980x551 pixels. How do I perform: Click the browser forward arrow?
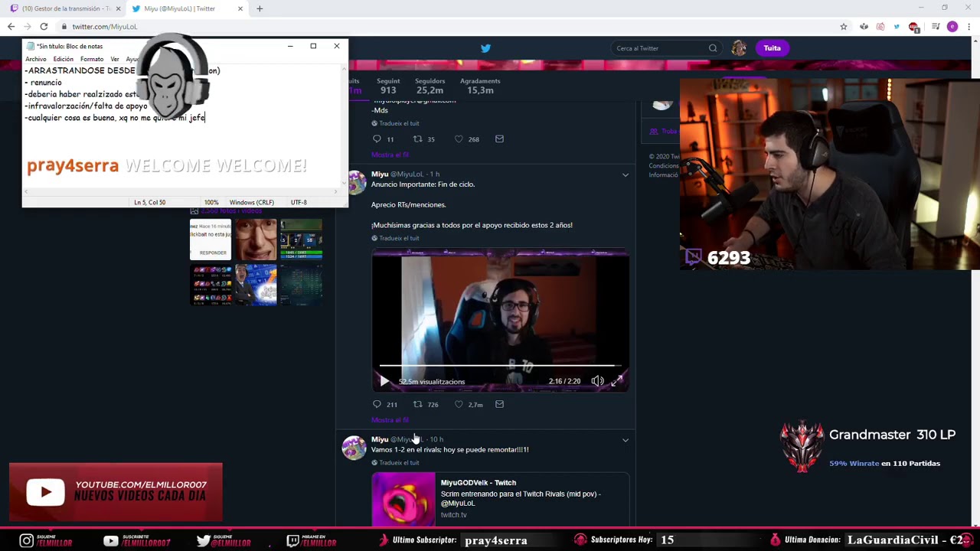point(27,27)
